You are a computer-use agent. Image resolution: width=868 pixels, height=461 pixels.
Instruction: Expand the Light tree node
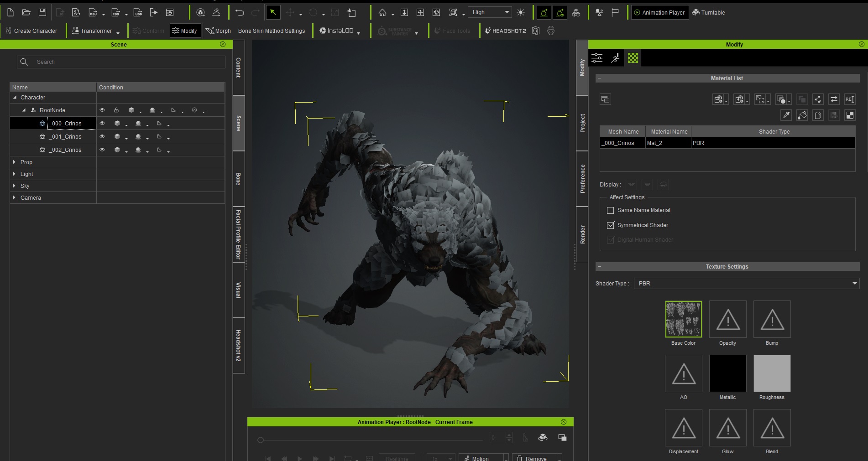point(14,174)
